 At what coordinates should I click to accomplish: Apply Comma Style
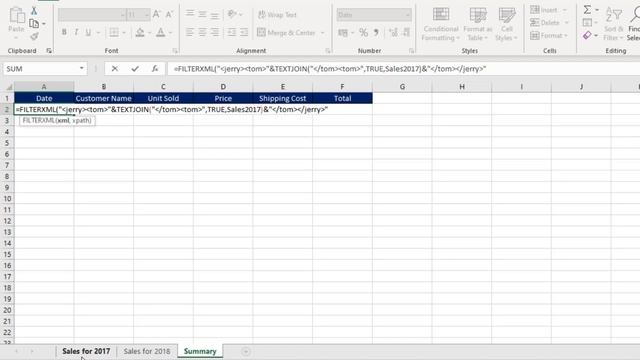click(x=376, y=32)
